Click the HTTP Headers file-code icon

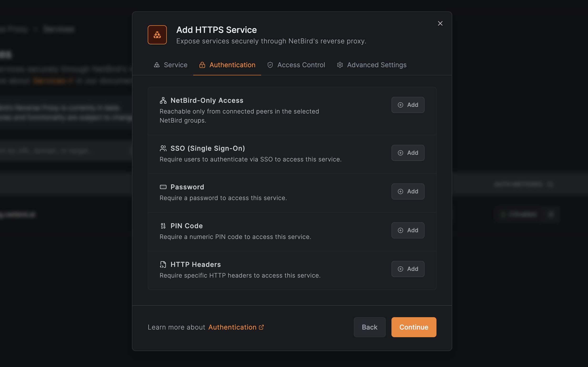click(163, 264)
